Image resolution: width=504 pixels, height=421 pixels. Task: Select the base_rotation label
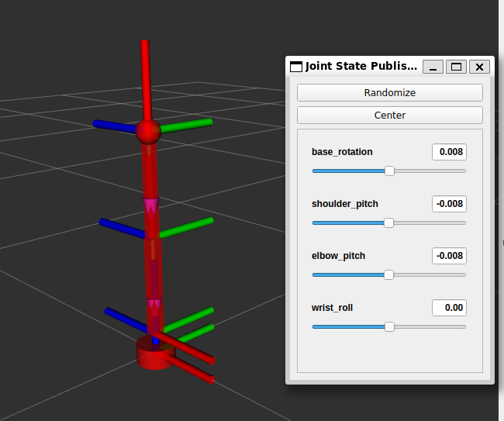tap(342, 152)
